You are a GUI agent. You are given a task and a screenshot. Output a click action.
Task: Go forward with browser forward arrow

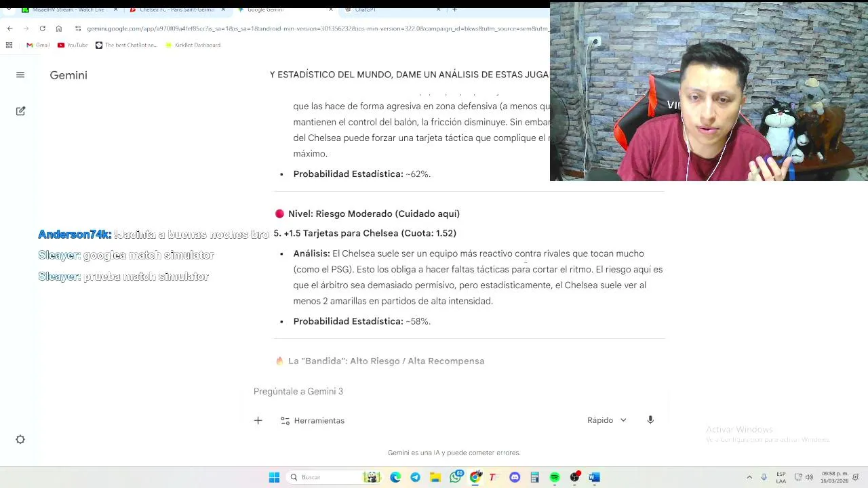(26, 28)
